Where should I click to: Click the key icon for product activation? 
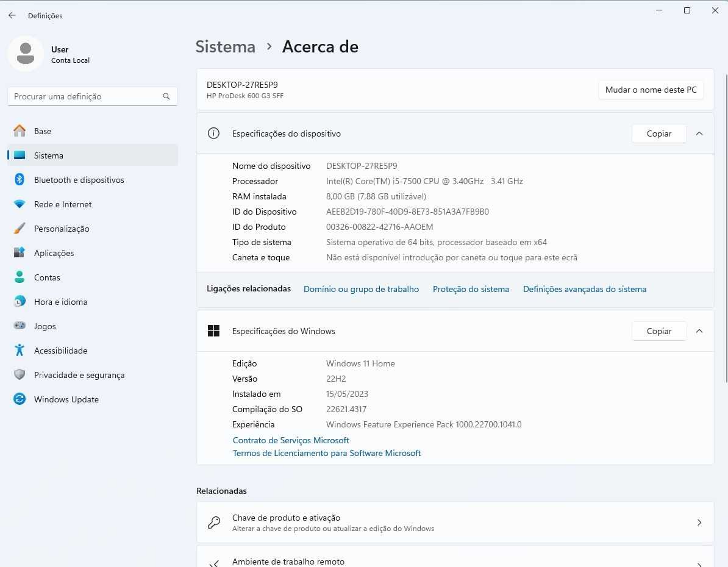point(213,522)
